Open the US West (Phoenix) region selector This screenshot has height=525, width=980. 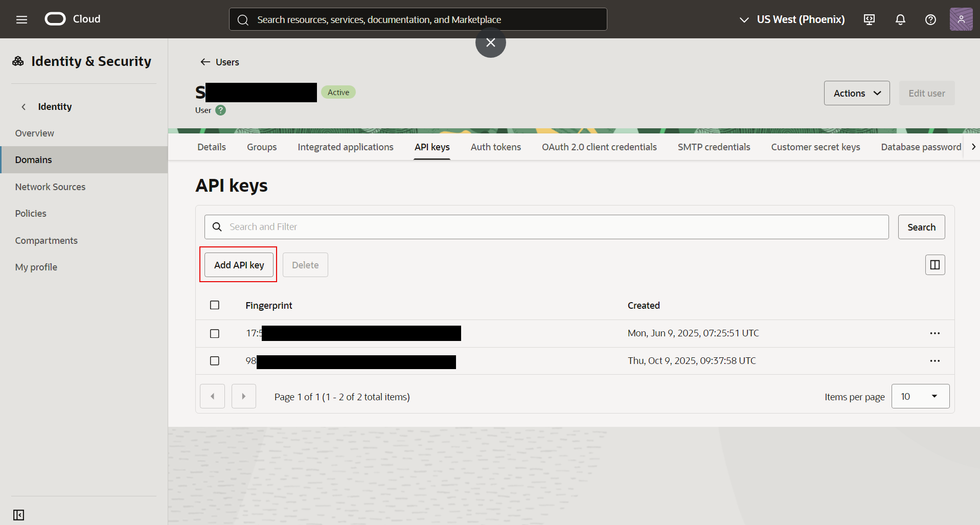(792, 19)
